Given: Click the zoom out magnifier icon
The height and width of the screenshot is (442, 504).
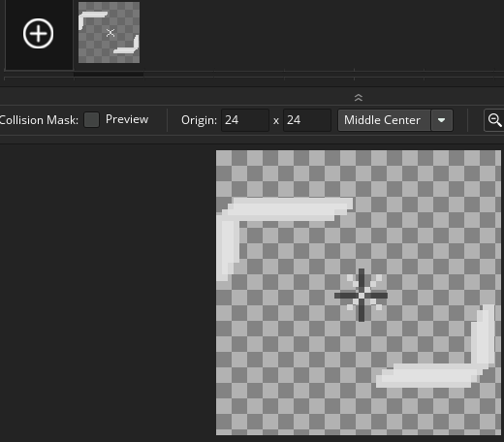Looking at the screenshot, I should [x=494, y=120].
